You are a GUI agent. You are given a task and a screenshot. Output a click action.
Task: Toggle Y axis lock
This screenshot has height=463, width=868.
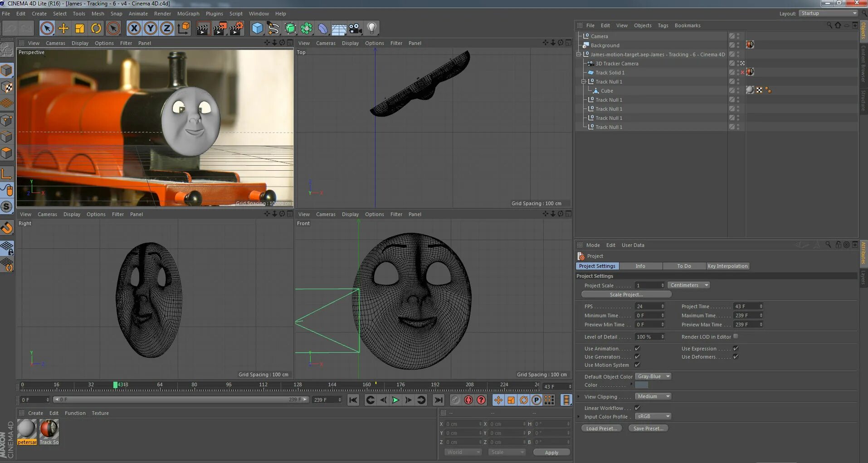(151, 29)
